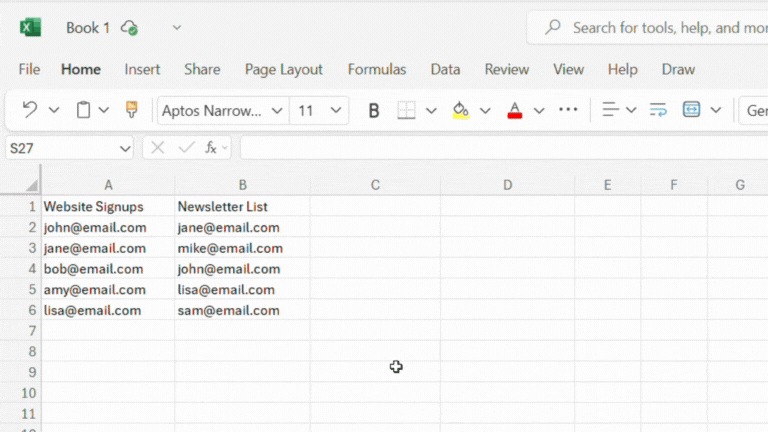
Task: Click the Undo icon
Action: (30, 110)
